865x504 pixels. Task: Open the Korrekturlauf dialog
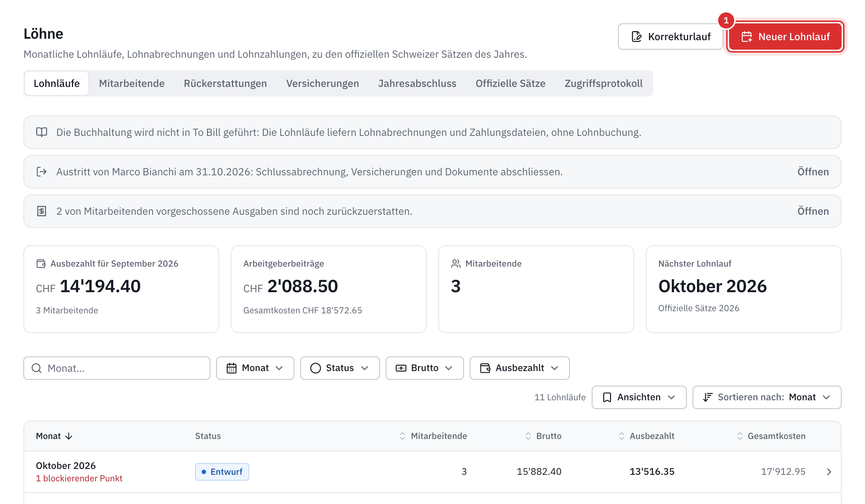670,37
